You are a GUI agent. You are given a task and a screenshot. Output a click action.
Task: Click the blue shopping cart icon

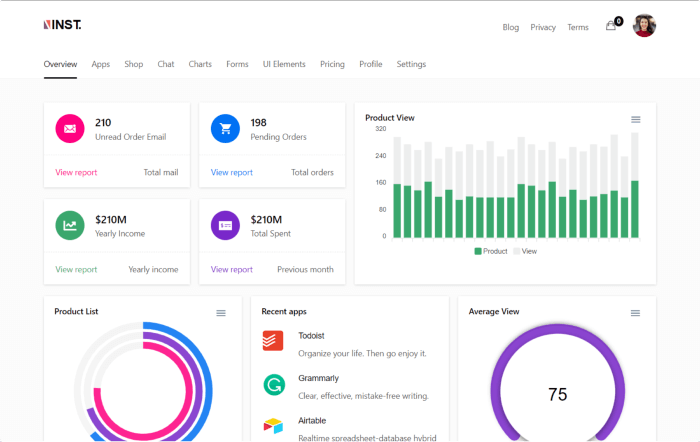[225, 129]
